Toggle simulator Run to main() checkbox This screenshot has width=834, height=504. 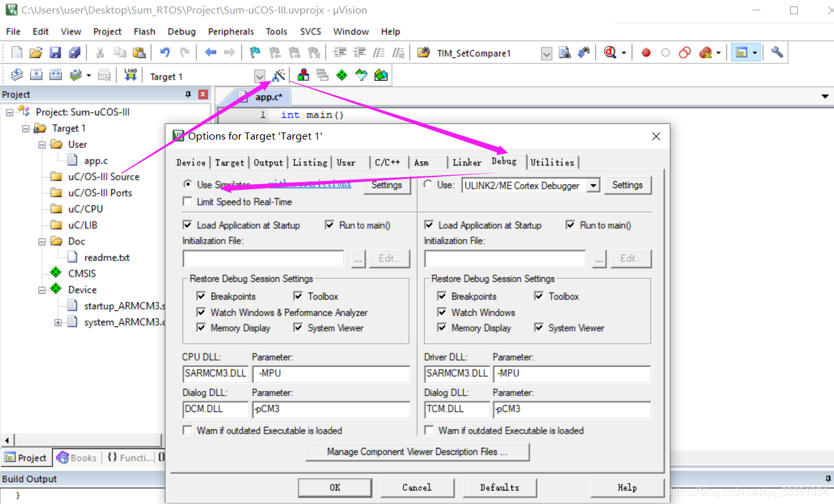point(330,225)
